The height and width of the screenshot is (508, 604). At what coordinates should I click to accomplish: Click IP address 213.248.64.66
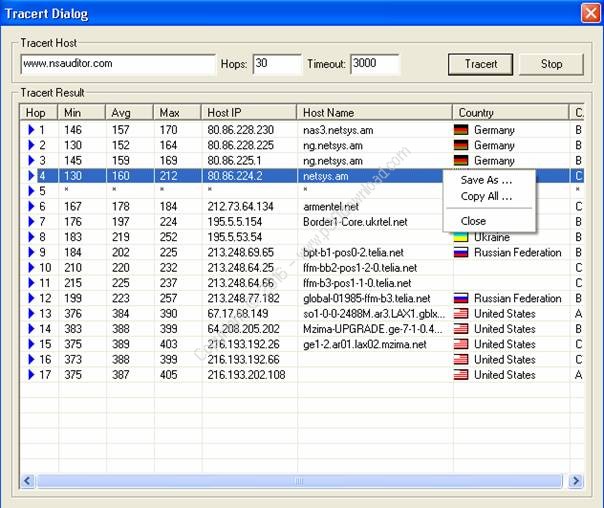(240, 283)
